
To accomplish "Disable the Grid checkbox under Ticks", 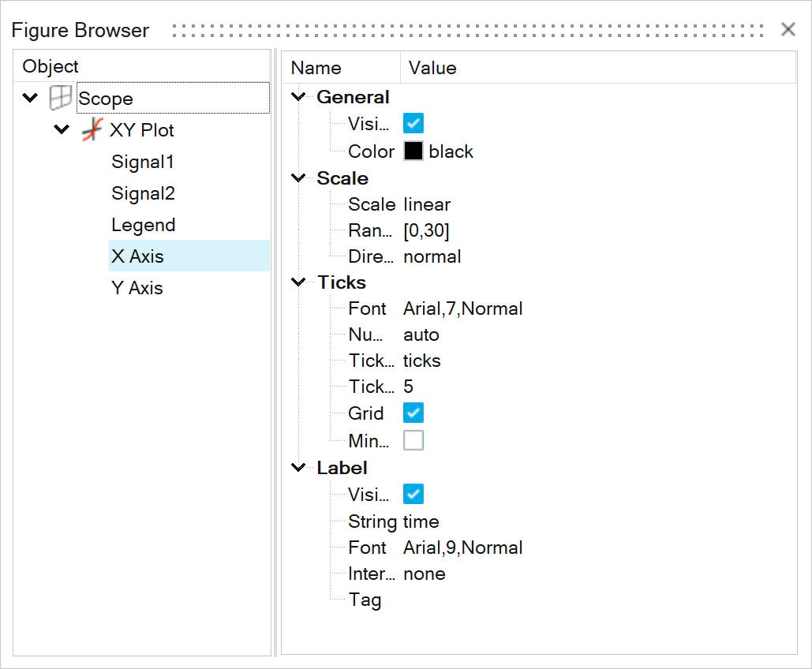I will click(x=413, y=413).
